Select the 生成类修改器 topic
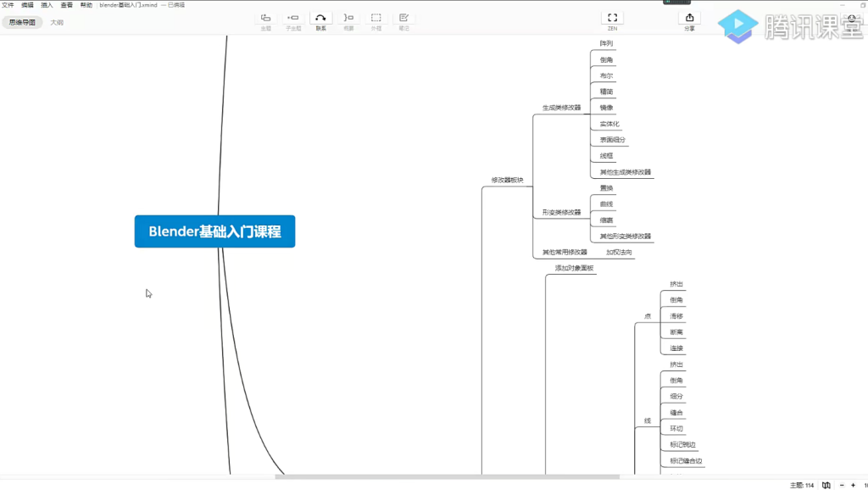The width and height of the screenshot is (868, 490). (561, 108)
